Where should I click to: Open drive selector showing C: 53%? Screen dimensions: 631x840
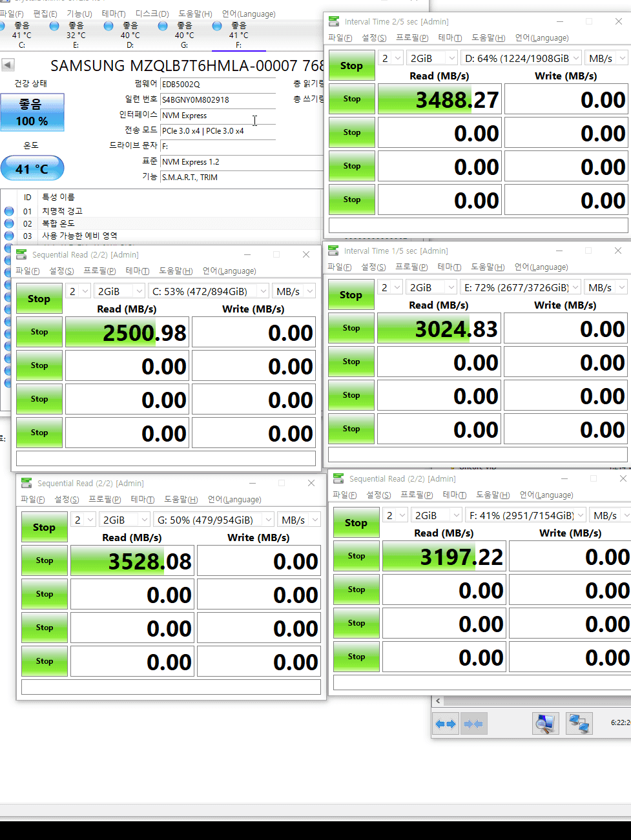(x=209, y=291)
